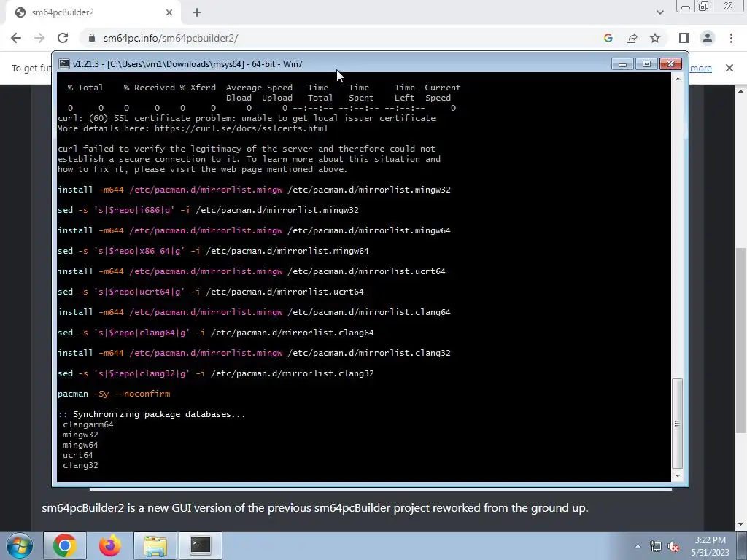The image size is (747, 560).
Task: Click 'Synchronizing package databases' line
Action: (152, 414)
